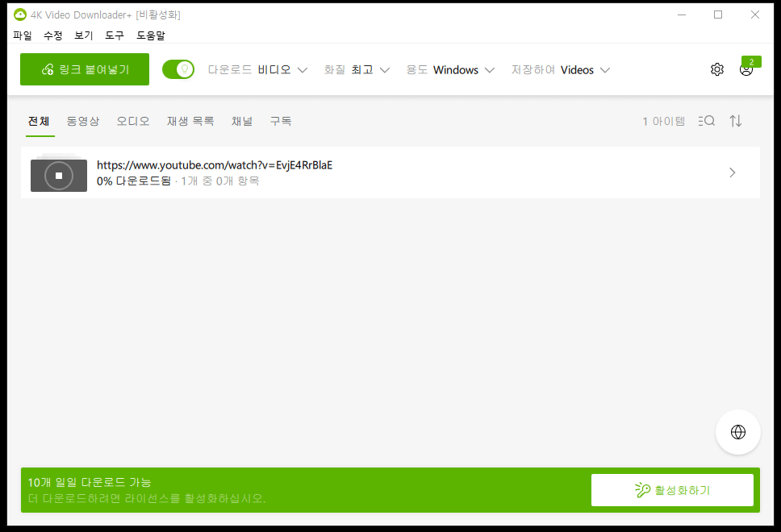
Task: Open the 도움말 menu
Action: pos(151,35)
